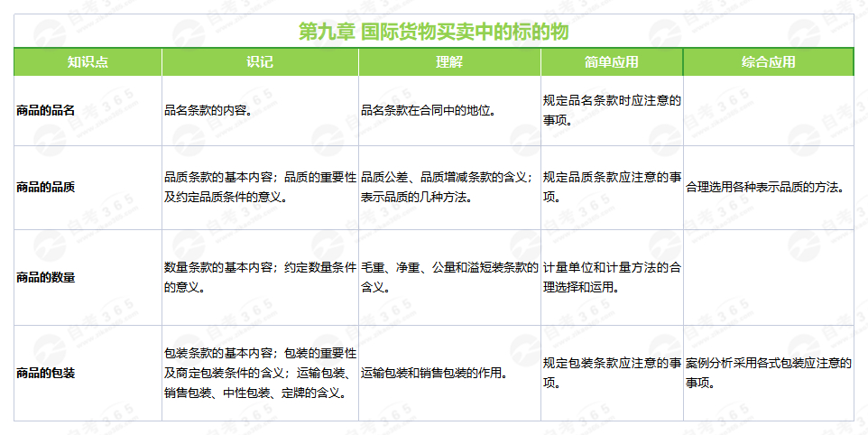Screen dimensions: 868x435
Task: Click the 理解 column header
Action: [449, 62]
